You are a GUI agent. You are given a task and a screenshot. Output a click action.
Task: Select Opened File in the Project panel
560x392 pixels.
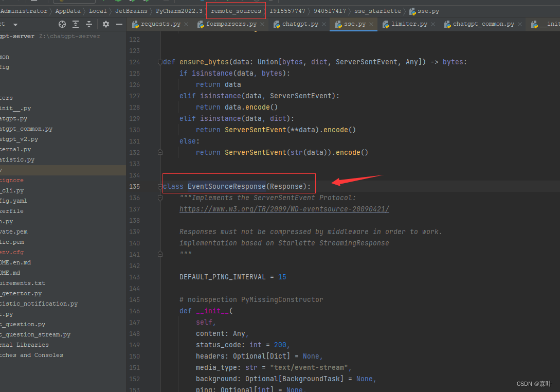click(62, 24)
